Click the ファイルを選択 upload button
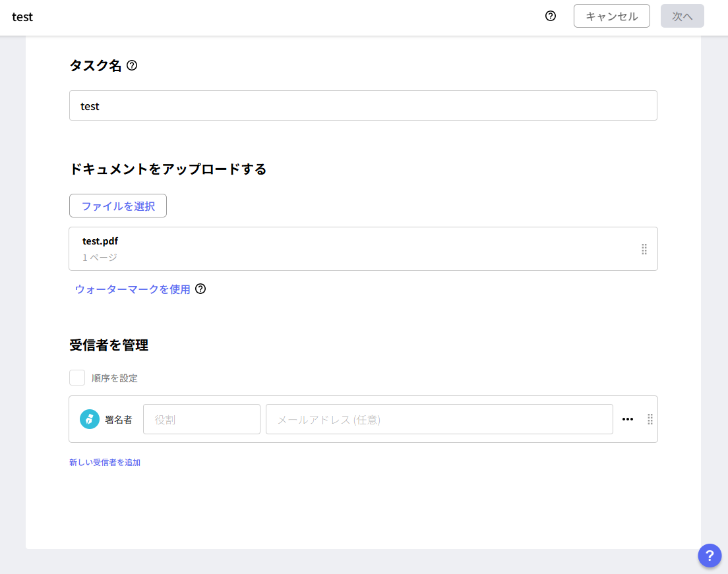The width and height of the screenshot is (728, 574). coord(117,206)
